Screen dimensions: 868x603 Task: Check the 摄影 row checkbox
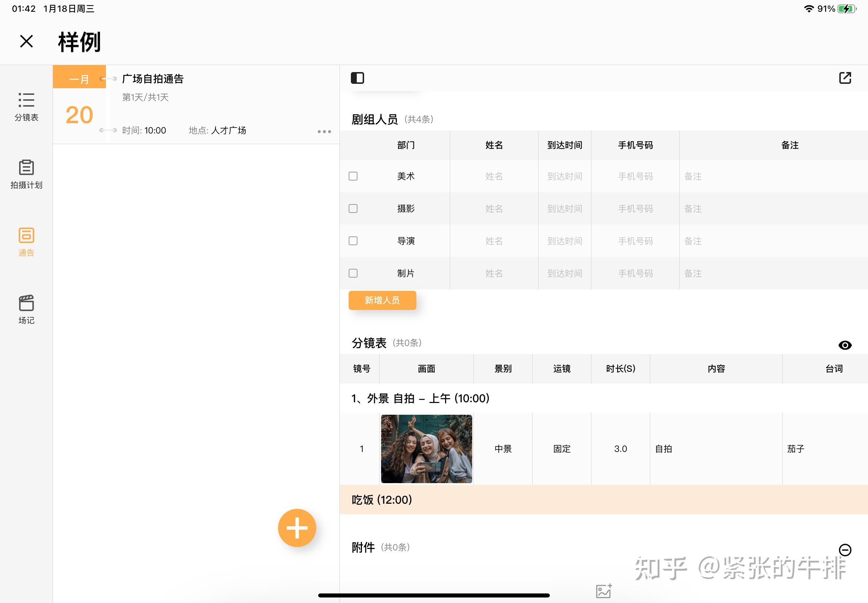pos(353,208)
